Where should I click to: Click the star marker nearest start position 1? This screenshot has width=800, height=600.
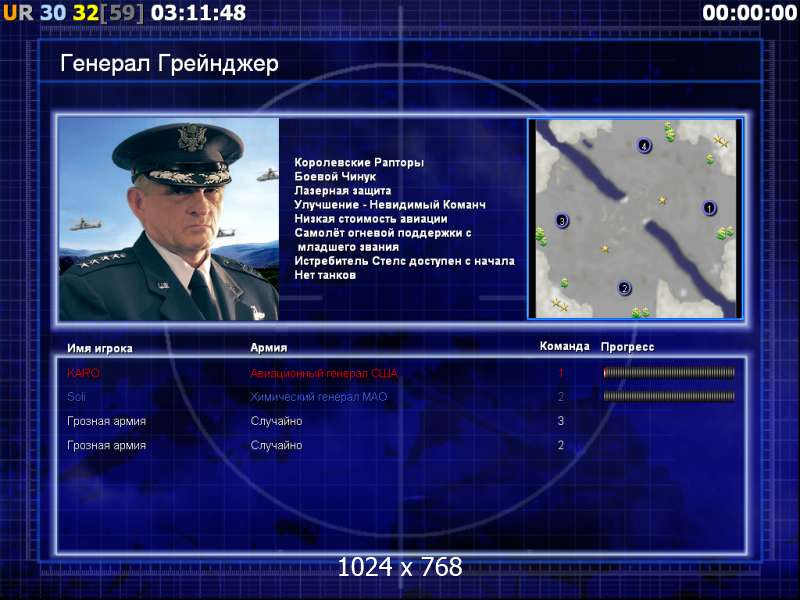coord(662,201)
